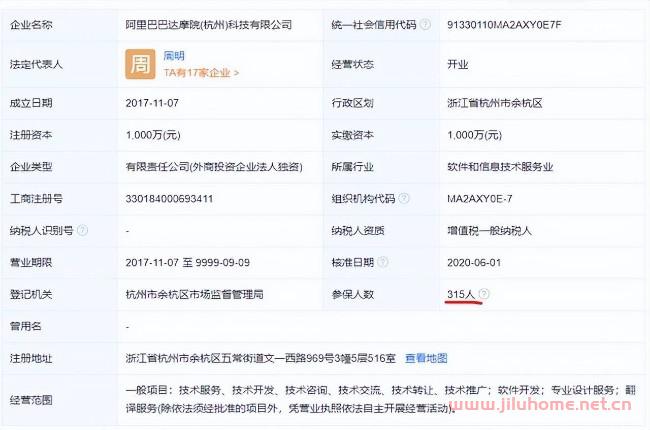Click credit code 91330110MA2AXY0E7F

503,24
